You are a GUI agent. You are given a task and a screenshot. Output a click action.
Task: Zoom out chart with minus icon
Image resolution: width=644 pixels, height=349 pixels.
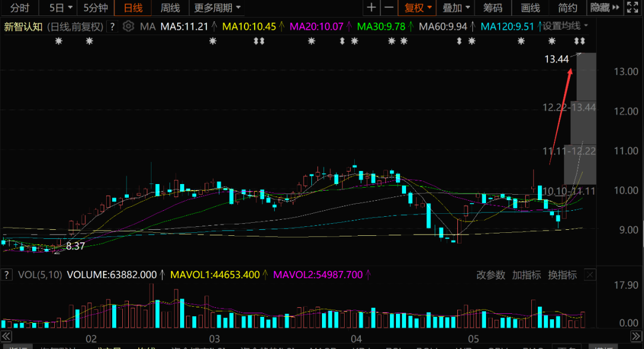[389, 7]
